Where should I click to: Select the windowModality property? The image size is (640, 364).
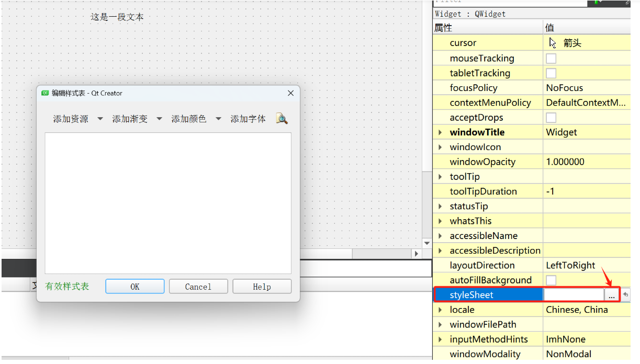pos(485,354)
